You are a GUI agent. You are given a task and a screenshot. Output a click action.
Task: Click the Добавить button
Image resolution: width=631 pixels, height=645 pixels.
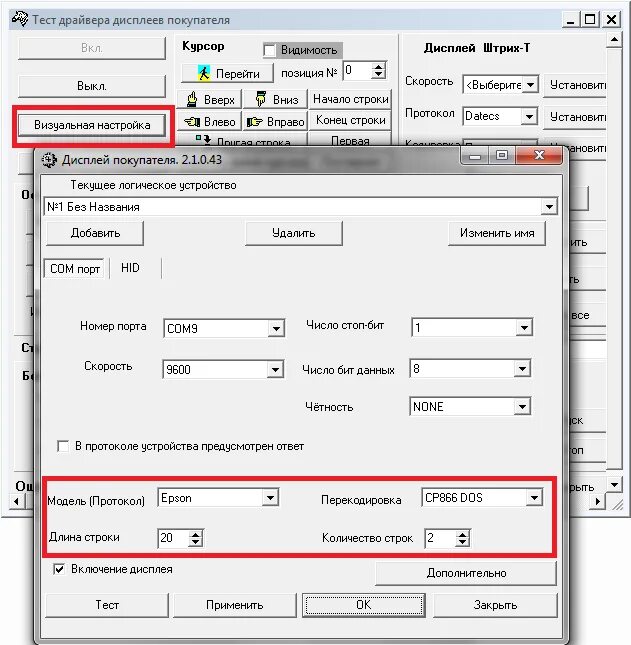95,233
